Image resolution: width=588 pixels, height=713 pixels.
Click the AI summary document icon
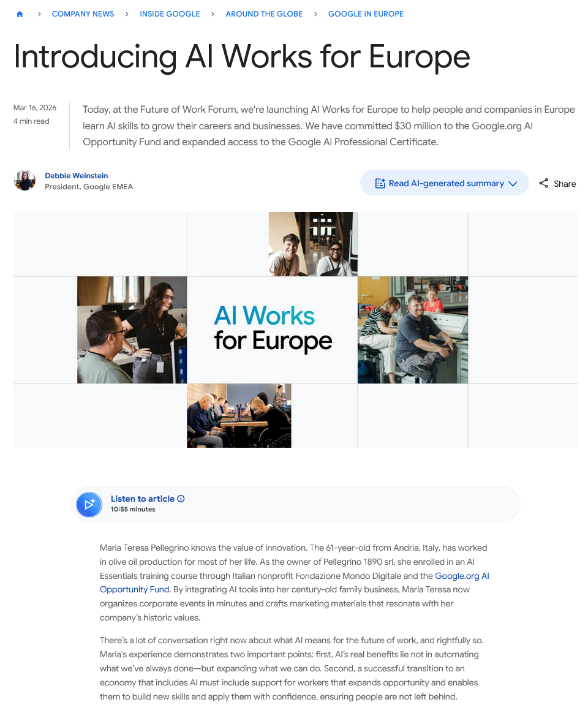(380, 183)
